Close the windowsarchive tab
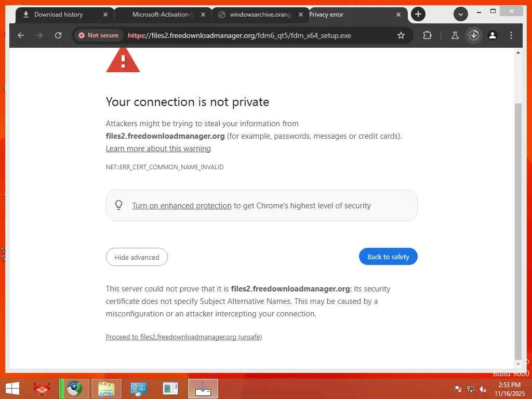532x399 pixels. (x=301, y=15)
